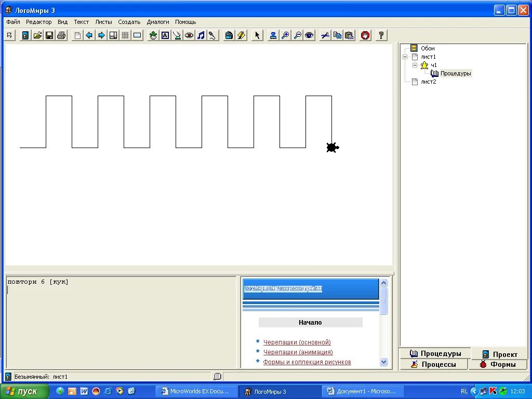Click the Начало heading in help panel
Viewport: 532px width, 399px height.
point(311,322)
